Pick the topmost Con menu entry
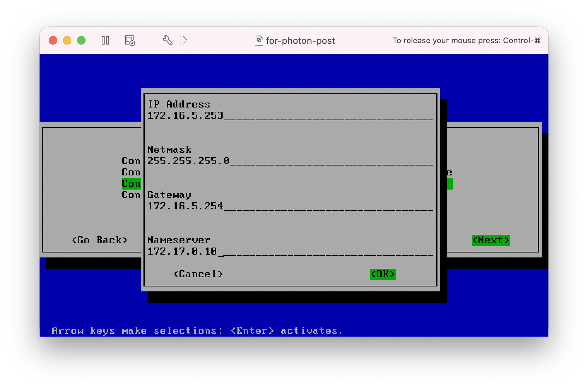This screenshot has width=588, height=389. [131, 161]
